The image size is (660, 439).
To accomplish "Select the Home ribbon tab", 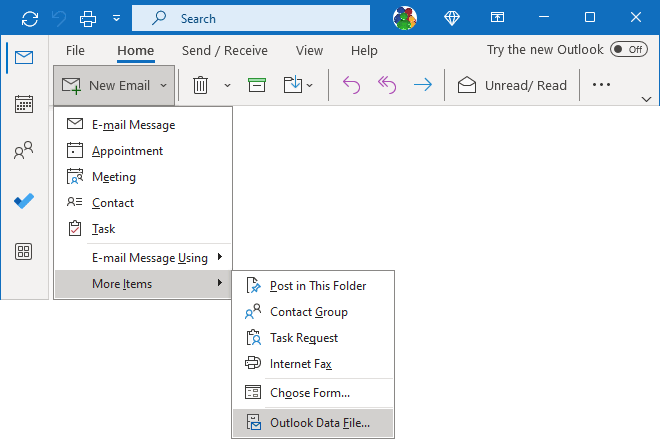I will pos(136,51).
